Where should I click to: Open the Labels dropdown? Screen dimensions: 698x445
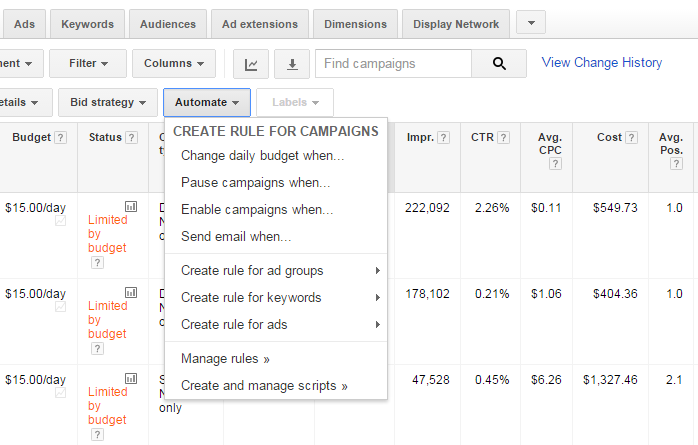point(295,102)
